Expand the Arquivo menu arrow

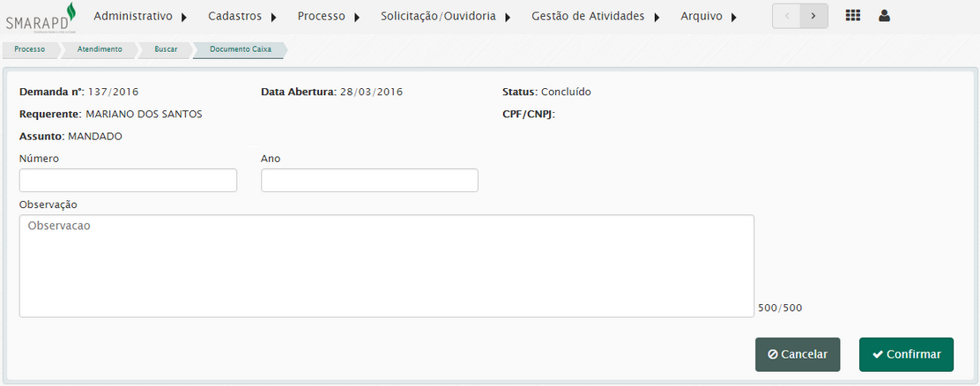(734, 17)
